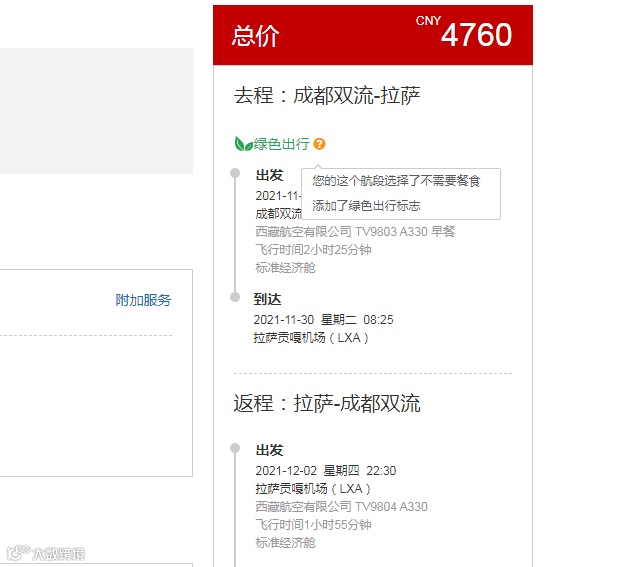The height and width of the screenshot is (567, 637).
Task: Click the 出发 label under 返程
Action: [269, 450]
